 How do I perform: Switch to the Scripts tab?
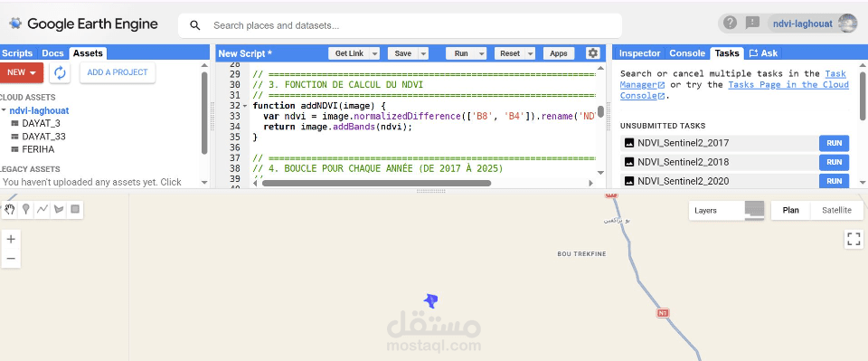tap(17, 53)
